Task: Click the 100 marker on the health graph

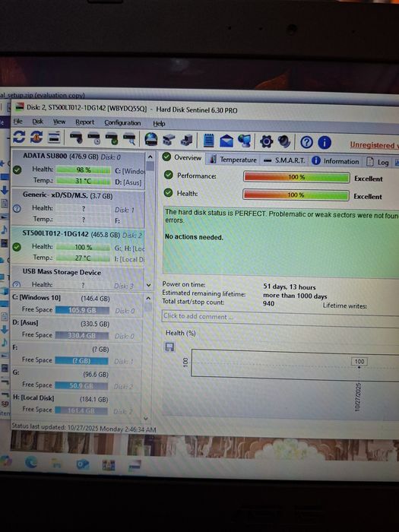Action: click(x=359, y=362)
